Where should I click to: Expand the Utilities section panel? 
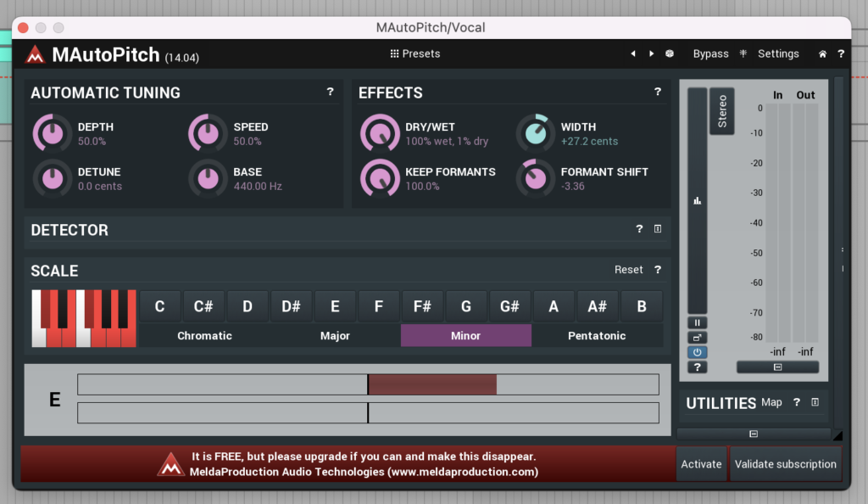(x=815, y=402)
